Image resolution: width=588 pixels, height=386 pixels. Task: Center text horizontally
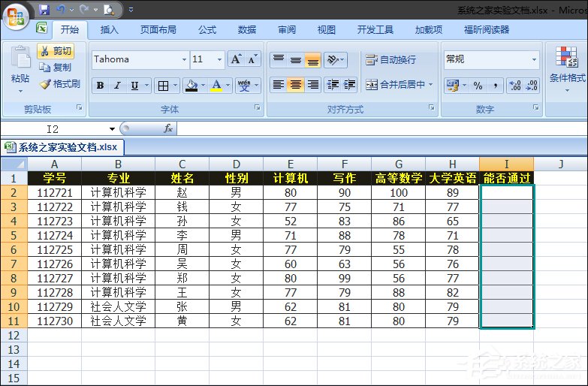point(295,85)
